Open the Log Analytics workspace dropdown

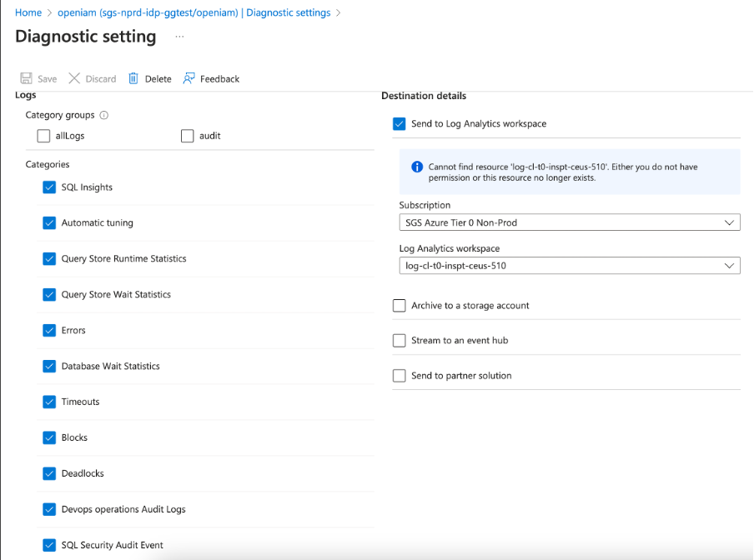tap(569, 266)
